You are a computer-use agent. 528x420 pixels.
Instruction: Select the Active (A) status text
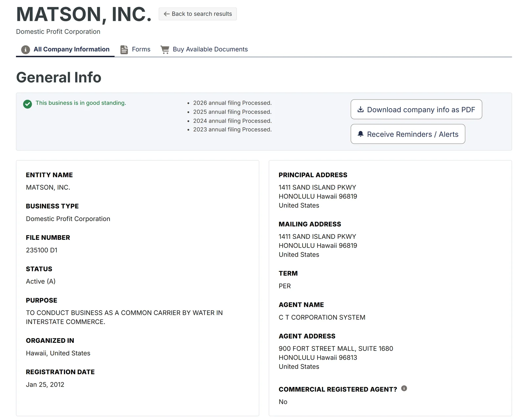point(41,281)
